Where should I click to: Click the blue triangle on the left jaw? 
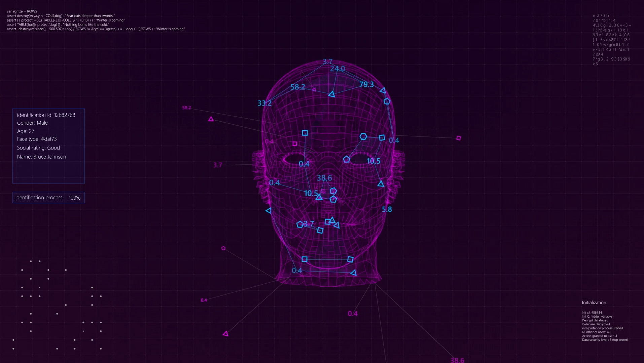click(x=269, y=211)
